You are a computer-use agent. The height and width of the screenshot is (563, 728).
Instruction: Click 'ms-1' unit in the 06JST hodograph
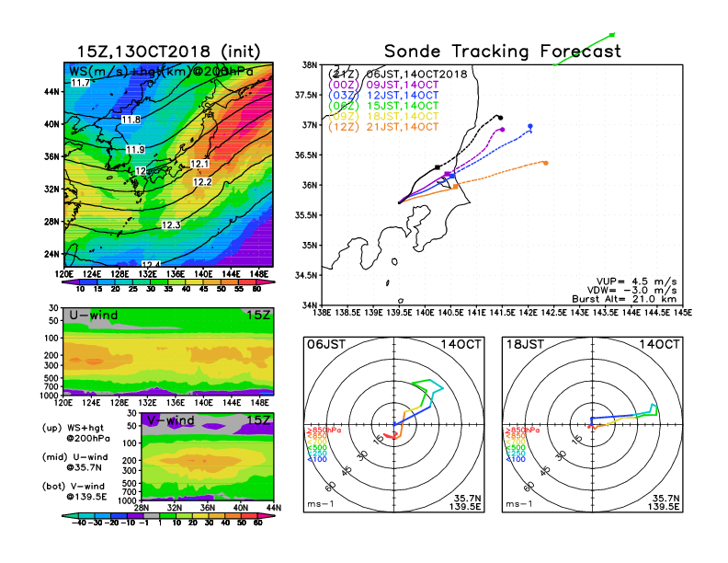pos(321,504)
